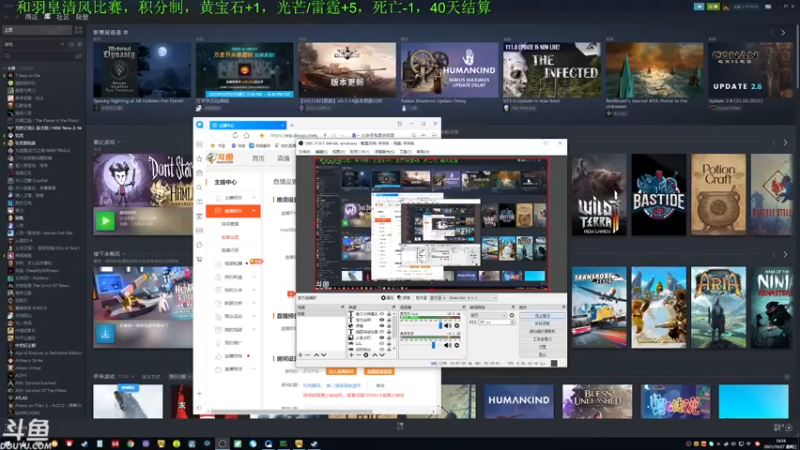Image resolution: width=800 pixels, height=450 pixels.
Task: Move source up in OBS Sources panel
Action: (x=375, y=355)
